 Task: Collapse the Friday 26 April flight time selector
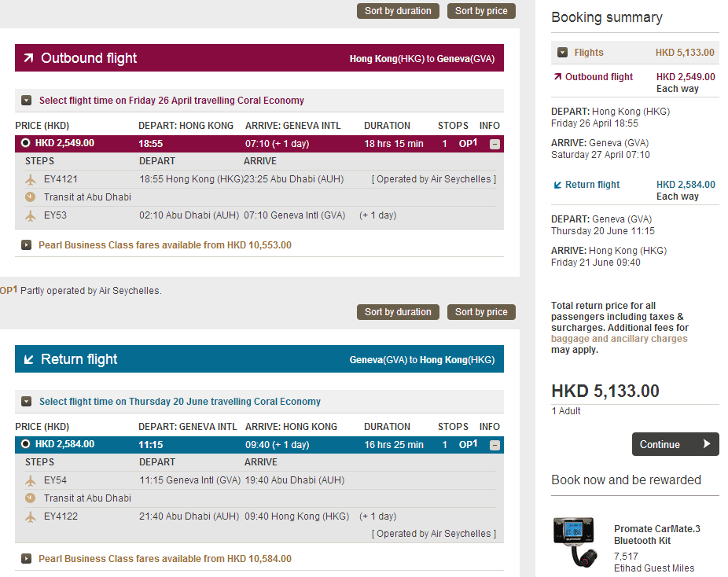point(26,101)
